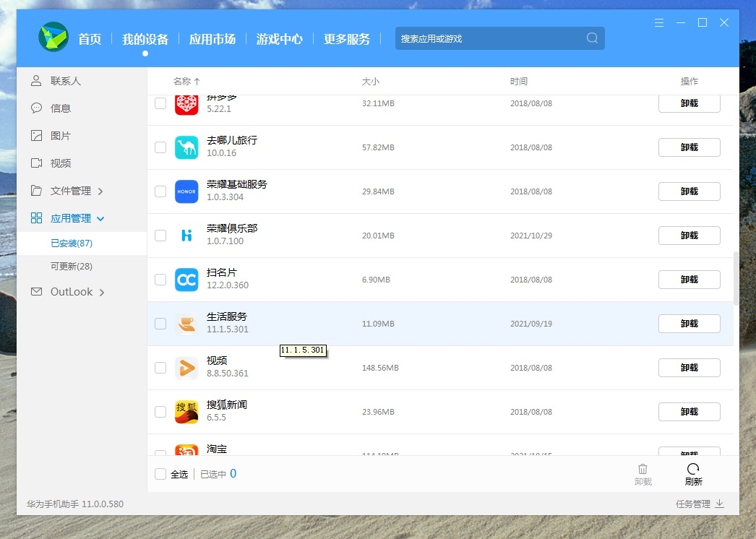Switch to the 我的设备 tab
756x539 pixels.
coord(145,39)
